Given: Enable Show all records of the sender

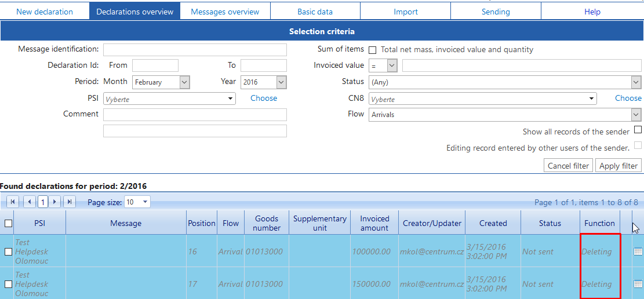Looking at the screenshot, I should click(638, 130).
